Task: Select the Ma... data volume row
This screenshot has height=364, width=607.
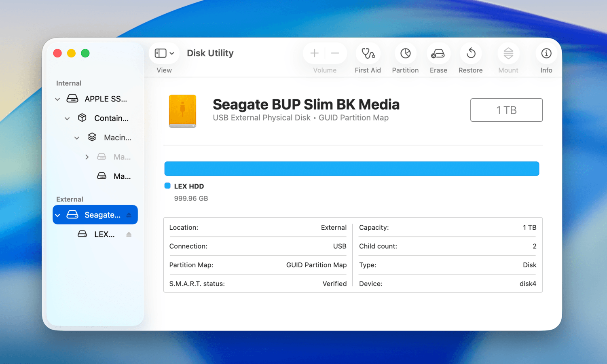Action: [x=95, y=176]
